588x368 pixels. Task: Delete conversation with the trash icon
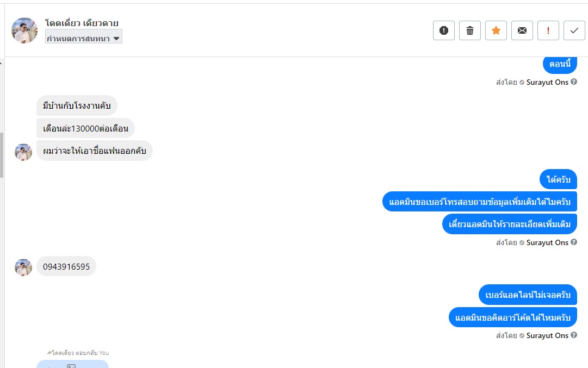469,30
